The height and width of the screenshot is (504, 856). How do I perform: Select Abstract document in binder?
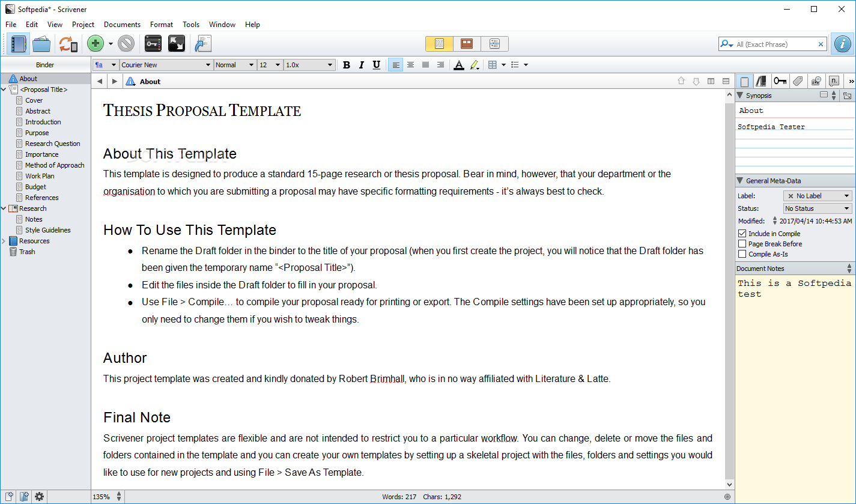(x=38, y=111)
